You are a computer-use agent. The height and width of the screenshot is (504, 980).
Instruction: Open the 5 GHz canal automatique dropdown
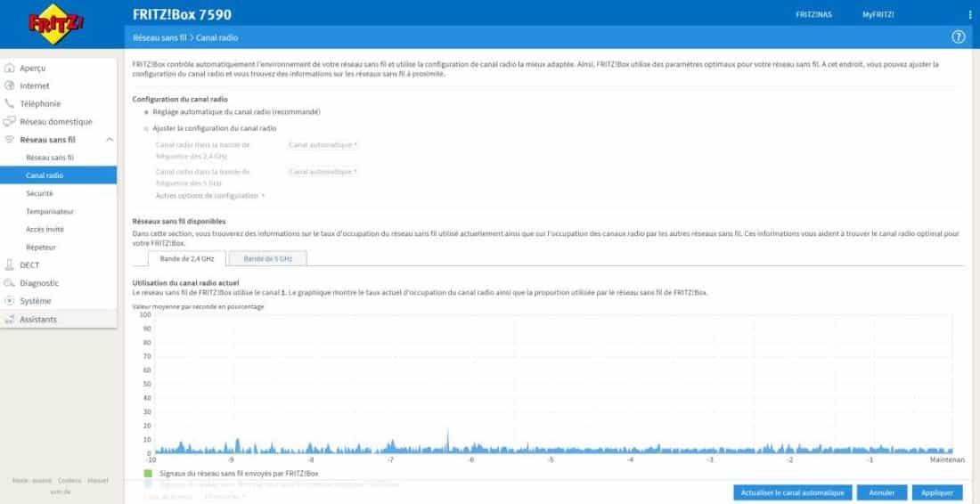(323, 171)
